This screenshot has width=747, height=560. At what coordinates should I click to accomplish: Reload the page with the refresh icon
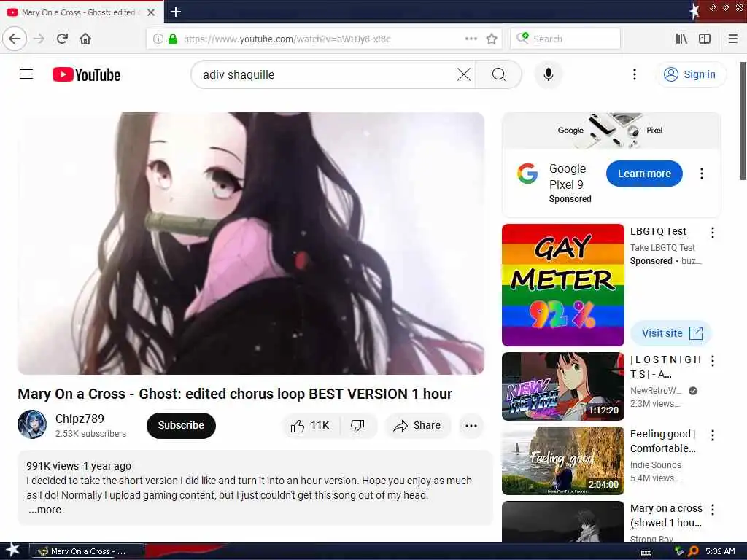pos(62,39)
